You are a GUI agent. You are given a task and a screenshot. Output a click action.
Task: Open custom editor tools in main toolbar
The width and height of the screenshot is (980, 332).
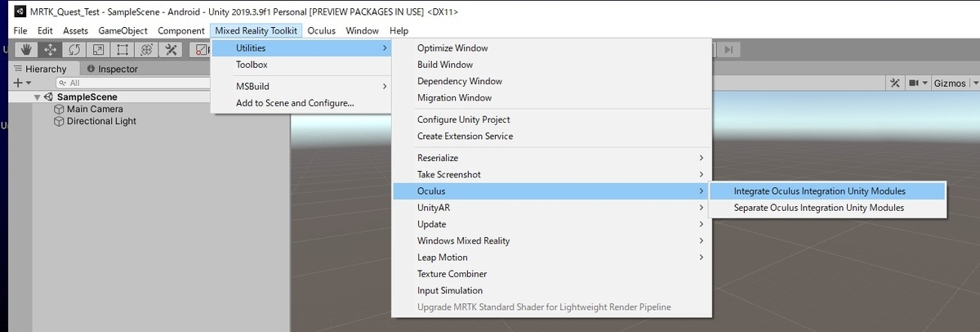[x=171, y=49]
